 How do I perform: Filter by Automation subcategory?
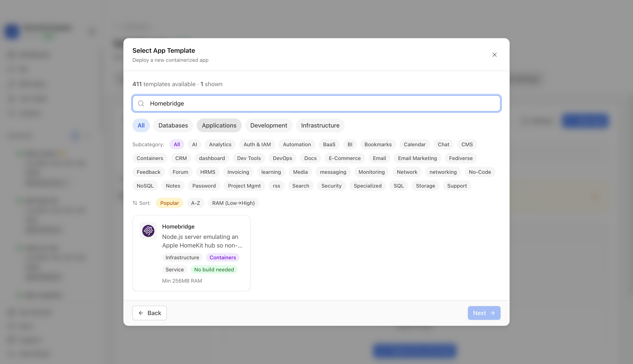297,144
